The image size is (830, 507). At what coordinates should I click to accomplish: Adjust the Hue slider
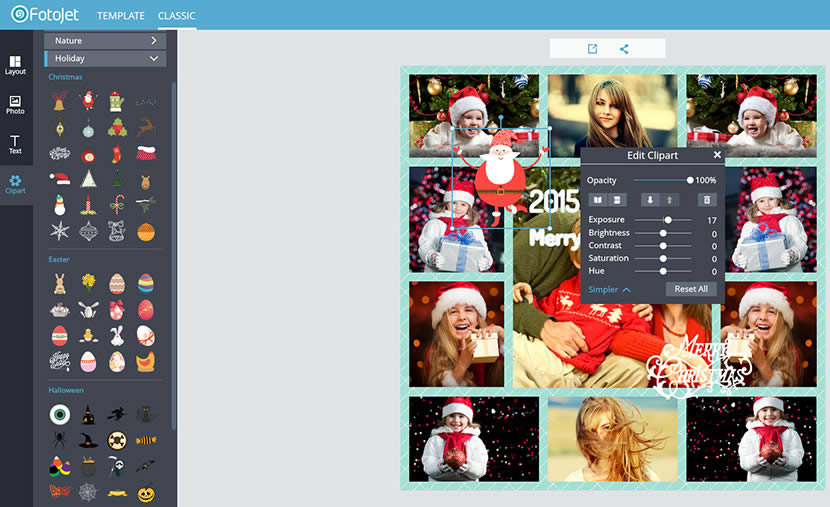(663, 271)
